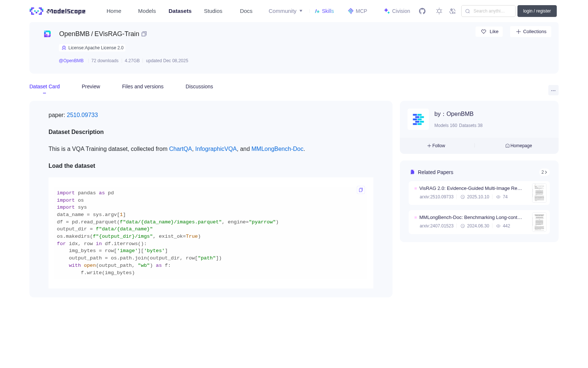This screenshot has width=588, height=368.
Task: Focus the search anything input field
Action: point(488,11)
